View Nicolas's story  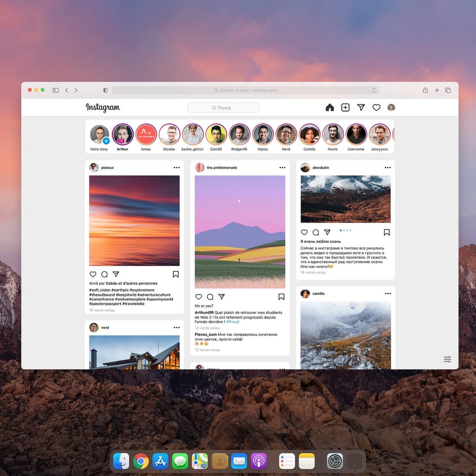coord(169,134)
